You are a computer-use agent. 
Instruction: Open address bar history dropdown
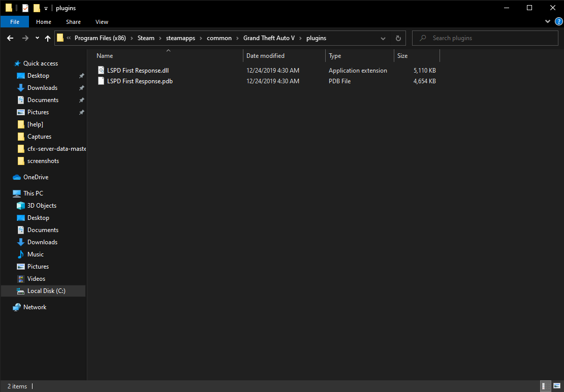pos(383,38)
